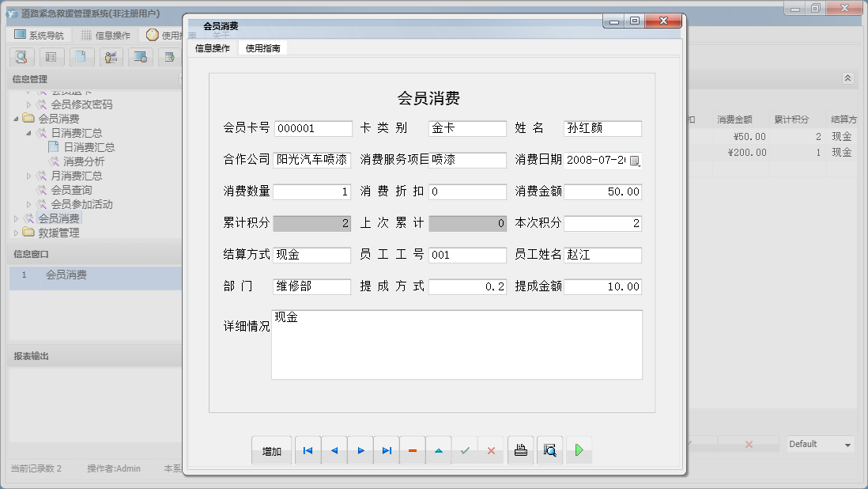Go to last record with the skip-to-end icon

coord(386,449)
